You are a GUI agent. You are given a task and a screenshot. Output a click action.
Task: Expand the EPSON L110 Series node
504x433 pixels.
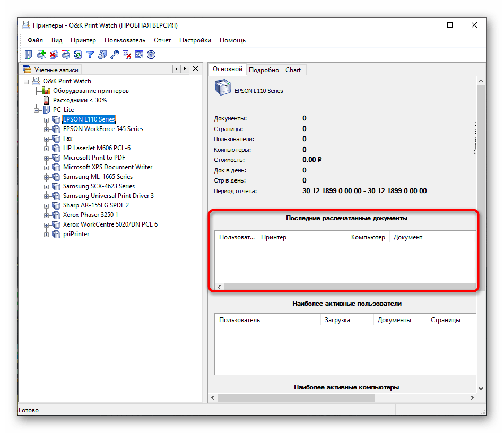pos(46,120)
